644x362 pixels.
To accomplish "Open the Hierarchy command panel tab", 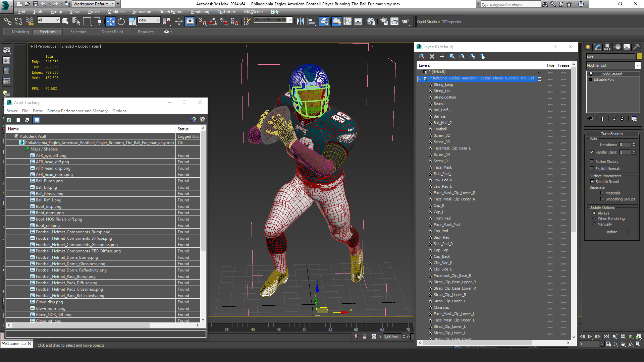I will point(607,47).
